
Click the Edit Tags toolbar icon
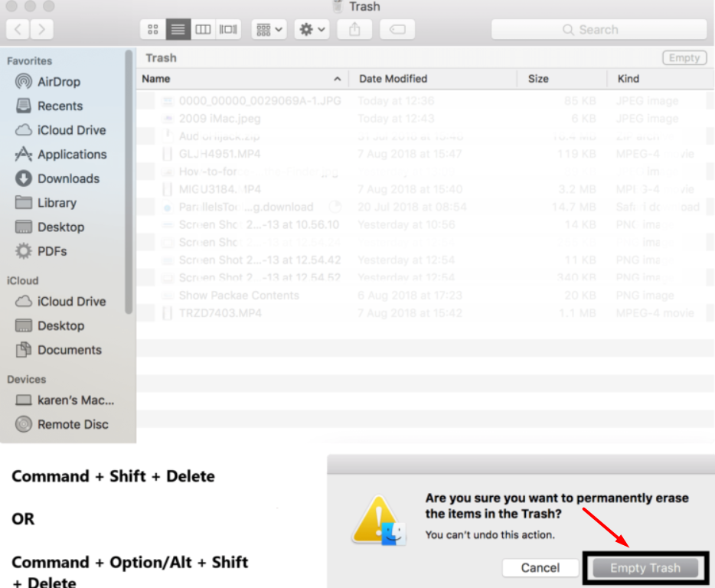397,30
